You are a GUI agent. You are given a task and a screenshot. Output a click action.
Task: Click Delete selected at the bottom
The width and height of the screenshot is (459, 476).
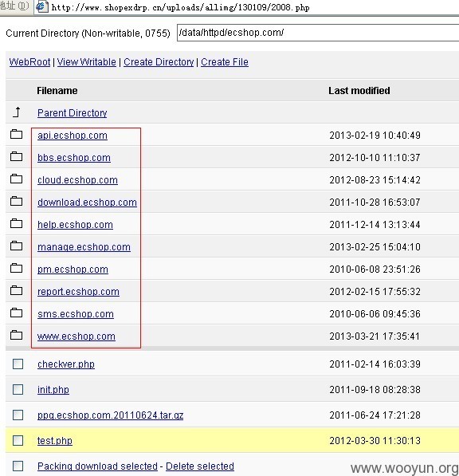click(x=200, y=466)
